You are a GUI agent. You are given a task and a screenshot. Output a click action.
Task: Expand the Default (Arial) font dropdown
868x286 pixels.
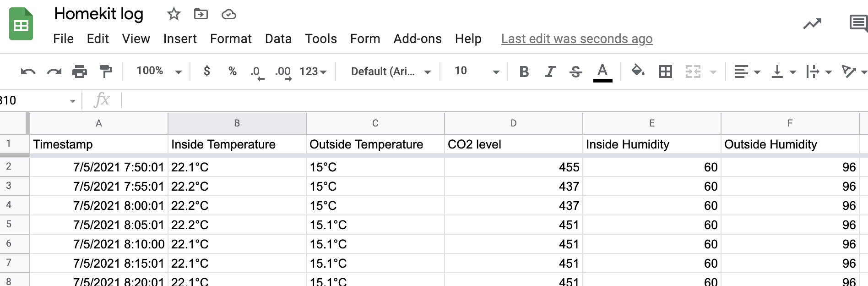[x=391, y=71]
